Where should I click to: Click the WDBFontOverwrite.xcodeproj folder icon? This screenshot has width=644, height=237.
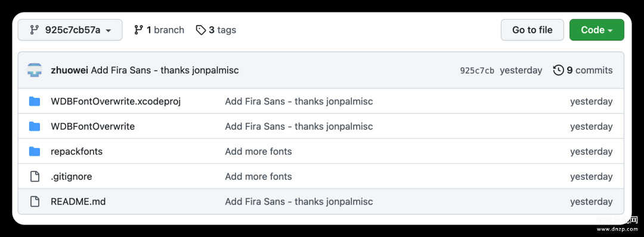click(35, 101)
